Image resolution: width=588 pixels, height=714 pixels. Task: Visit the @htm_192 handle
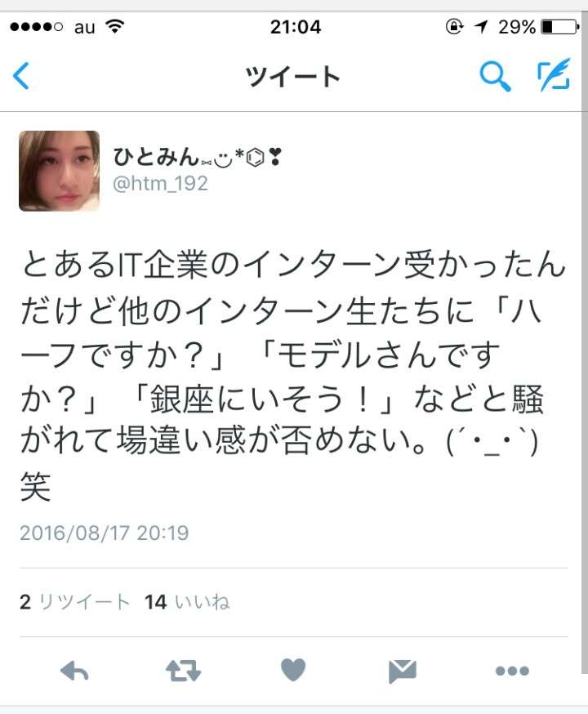(160, 184)
